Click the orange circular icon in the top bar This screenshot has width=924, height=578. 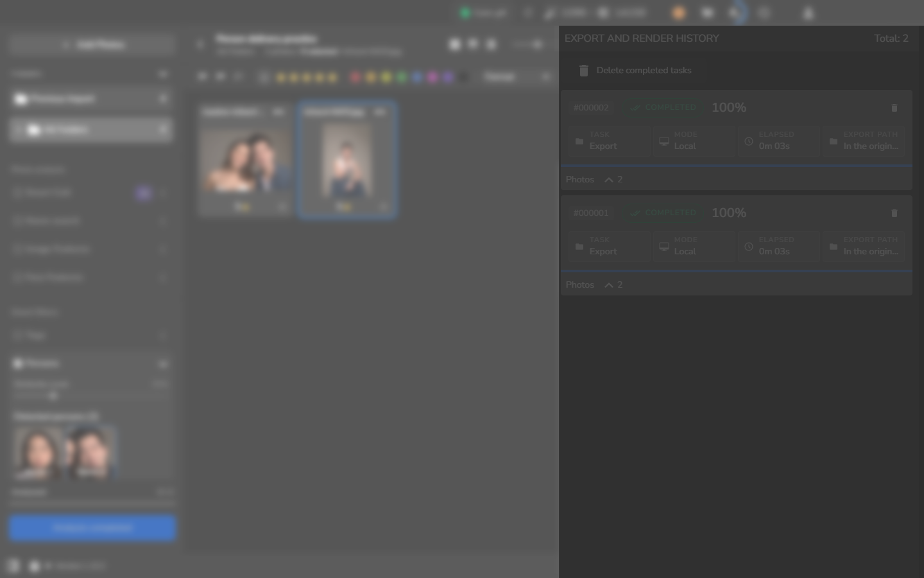point(679,13)
